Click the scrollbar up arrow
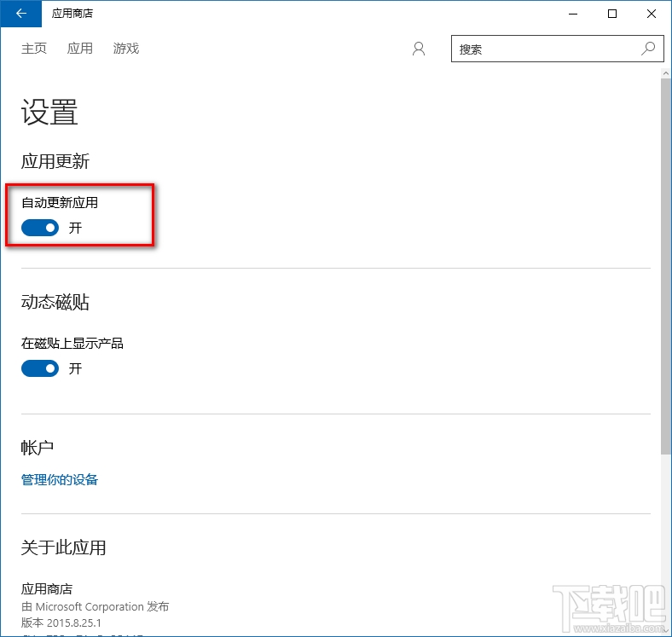672x637 pixels. (666, 75)
